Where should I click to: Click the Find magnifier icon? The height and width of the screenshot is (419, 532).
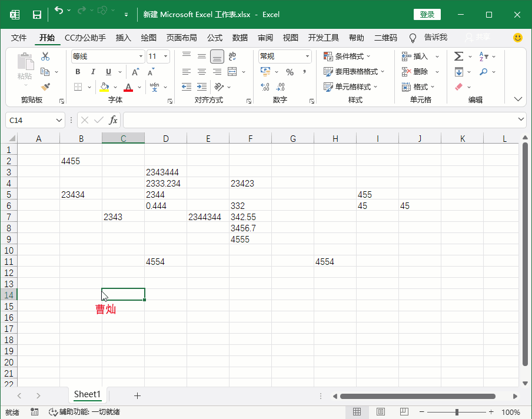coord(484,72)
